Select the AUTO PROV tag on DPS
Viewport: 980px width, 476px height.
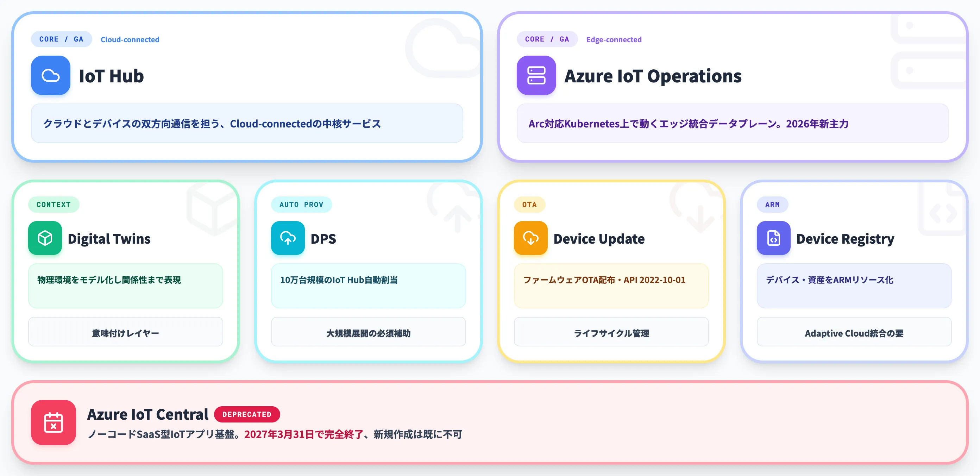(x=301, y=205)
